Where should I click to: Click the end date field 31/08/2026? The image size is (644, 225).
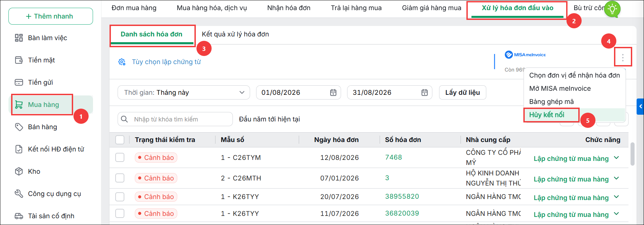pyautogui.click(x=390, y=92)
